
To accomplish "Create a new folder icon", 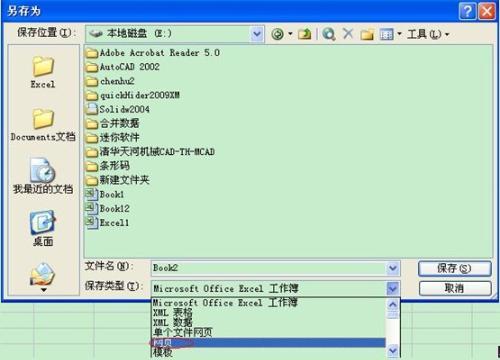I will click(x=367, y=34).
